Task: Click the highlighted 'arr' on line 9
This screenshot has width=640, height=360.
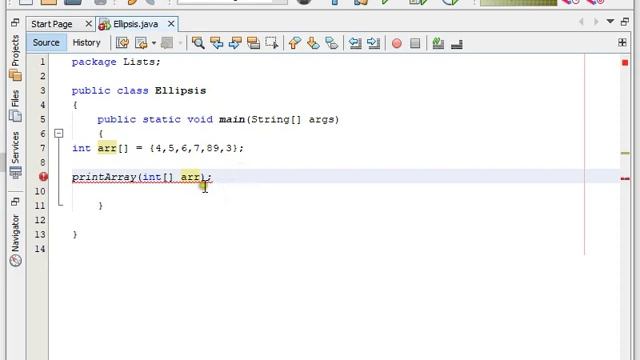Action: (x=190, y=177)
